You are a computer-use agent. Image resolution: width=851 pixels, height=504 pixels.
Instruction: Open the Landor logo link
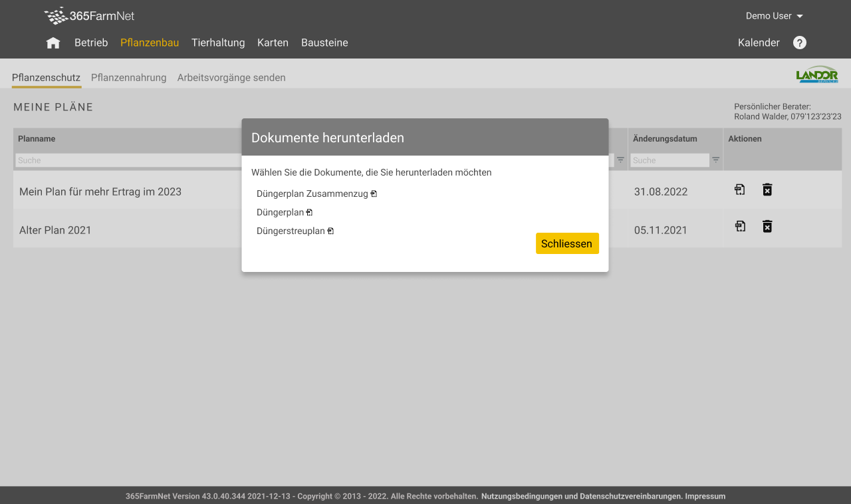tap(816, 74)
